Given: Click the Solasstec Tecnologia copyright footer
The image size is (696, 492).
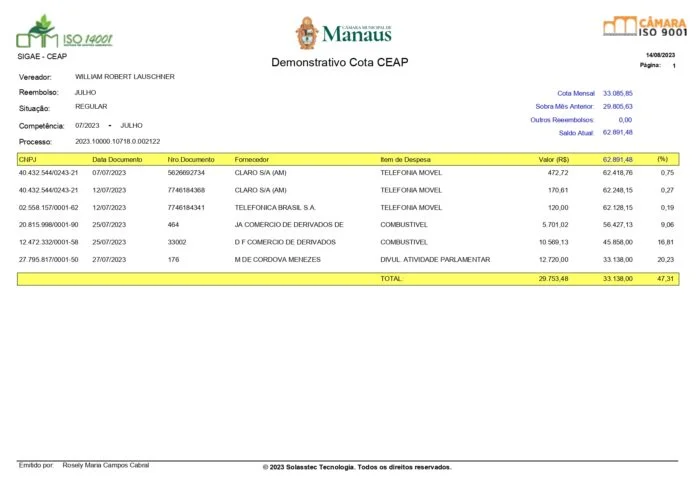Looking at the screenshot, I should [x=357, y=467].
